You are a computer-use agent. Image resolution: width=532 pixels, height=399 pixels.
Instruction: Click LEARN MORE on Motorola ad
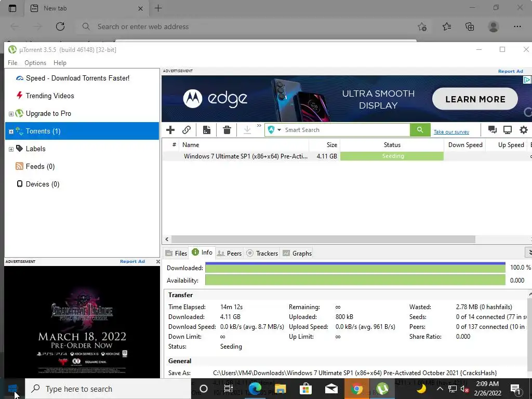pyautogui.click(x=475, y=99)
